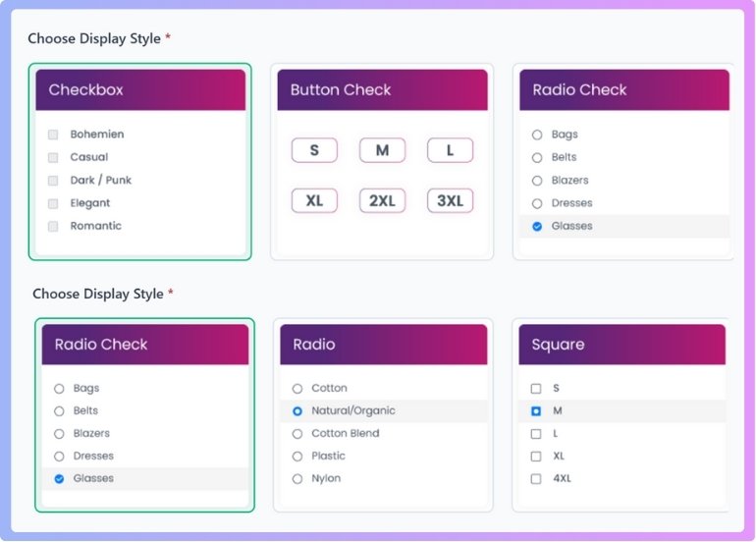Select the S size button
This screenshot has width=756, height=542.
pos(314,150)
